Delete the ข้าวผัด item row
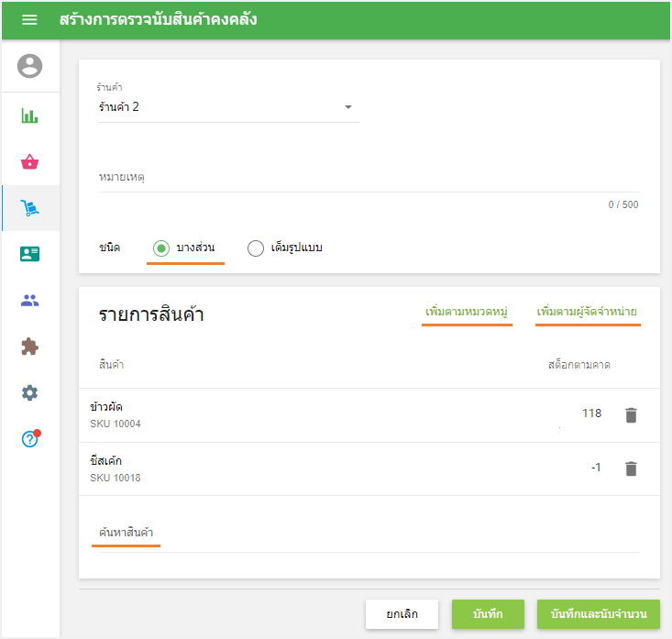This screenshot has height=639, width=672. click(631, 415)
